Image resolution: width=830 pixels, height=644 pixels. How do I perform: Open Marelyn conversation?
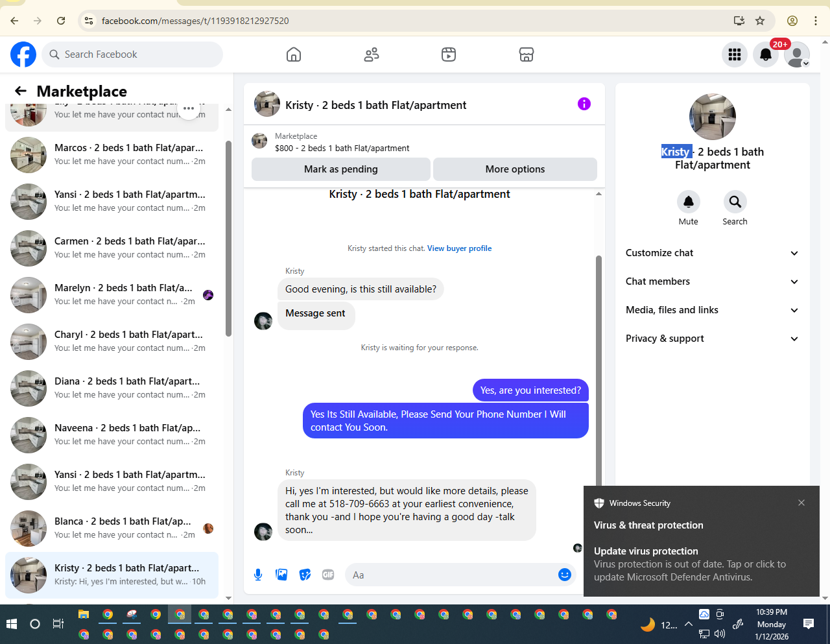[x=112, y=295]
